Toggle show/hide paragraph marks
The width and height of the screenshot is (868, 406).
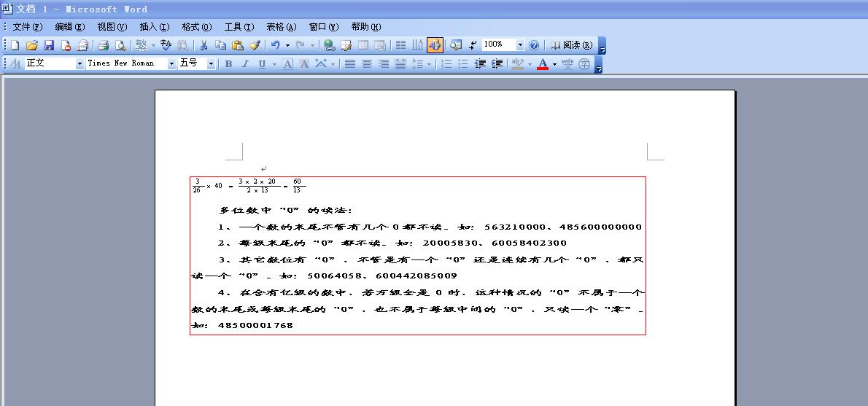(x=472, y=45)
